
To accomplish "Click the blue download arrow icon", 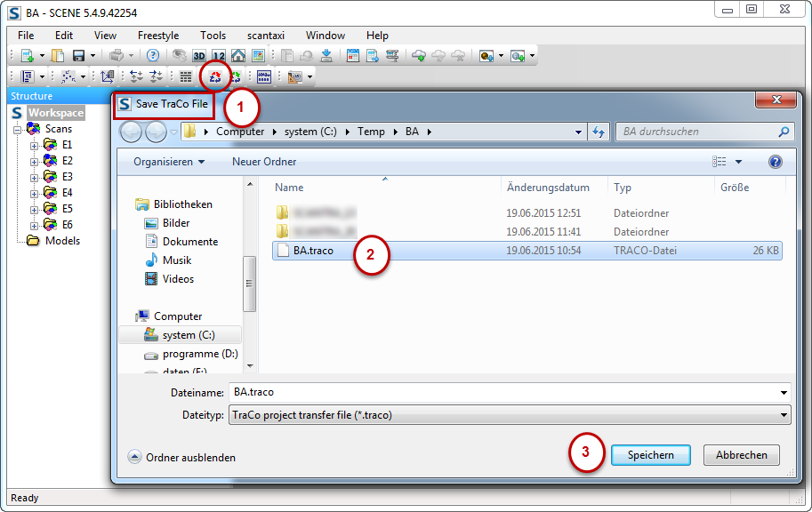I will point(326,55).
